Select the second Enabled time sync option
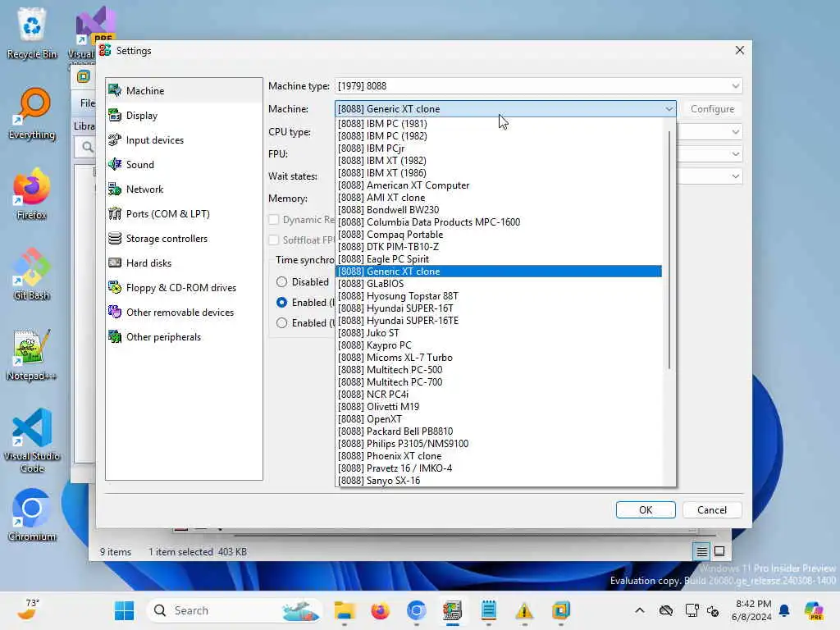The height and width of the screenshot is (630, 840). click(282, 322)
